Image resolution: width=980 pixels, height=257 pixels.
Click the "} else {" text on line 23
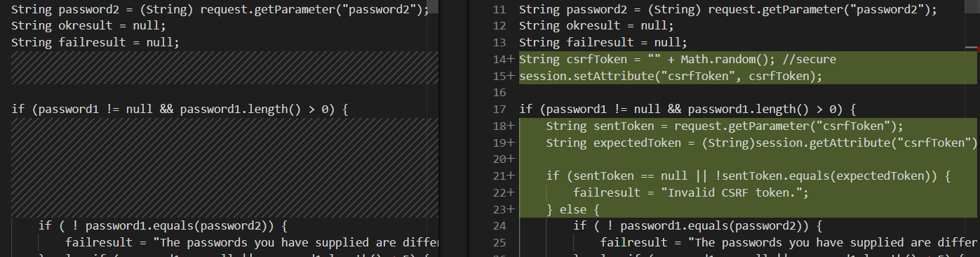572,209
